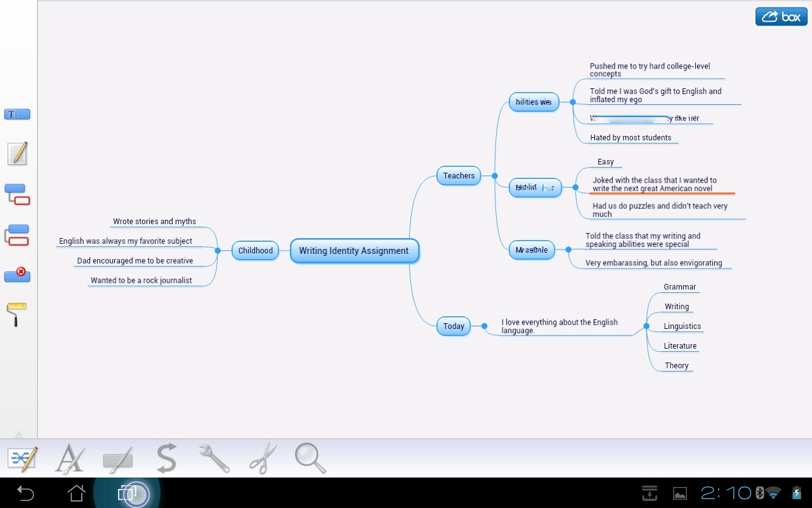This screenshot has height=508, width=812.
Task: Open the paint roller style tool
Action: pyautogui.click(x=17, y=314)
